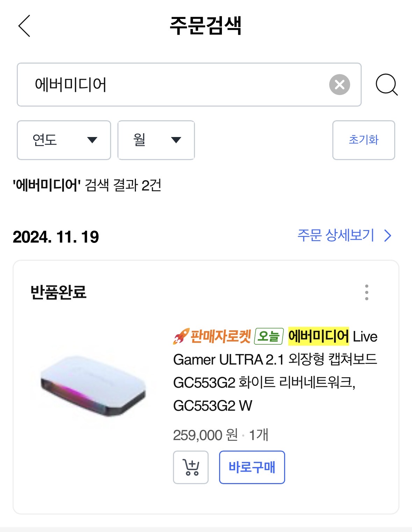Add the capture board to cart
Viewport: 412px width, 532px height.
click(x=191, y=467)
